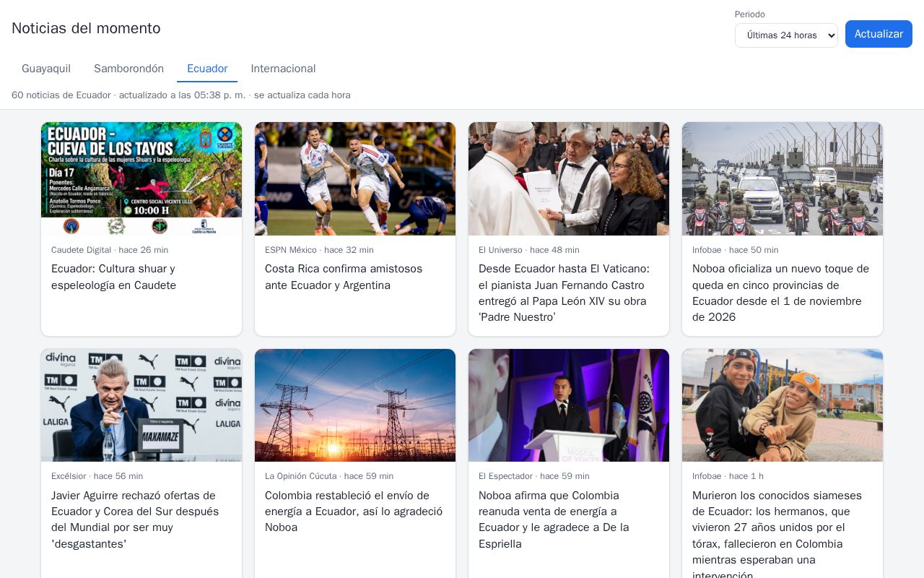924x578 pixels.
Task: Open headline Costa Rica confirma amistosos
Action: tap(344, 277)
